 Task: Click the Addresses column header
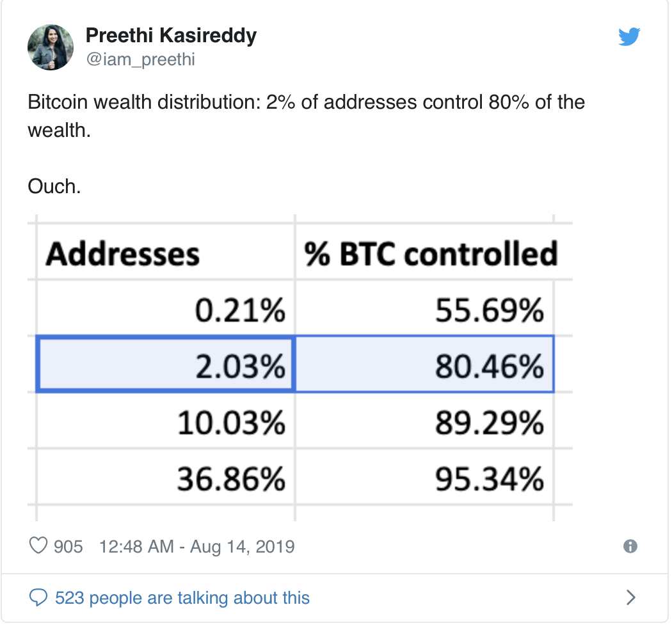coord(123,254)
